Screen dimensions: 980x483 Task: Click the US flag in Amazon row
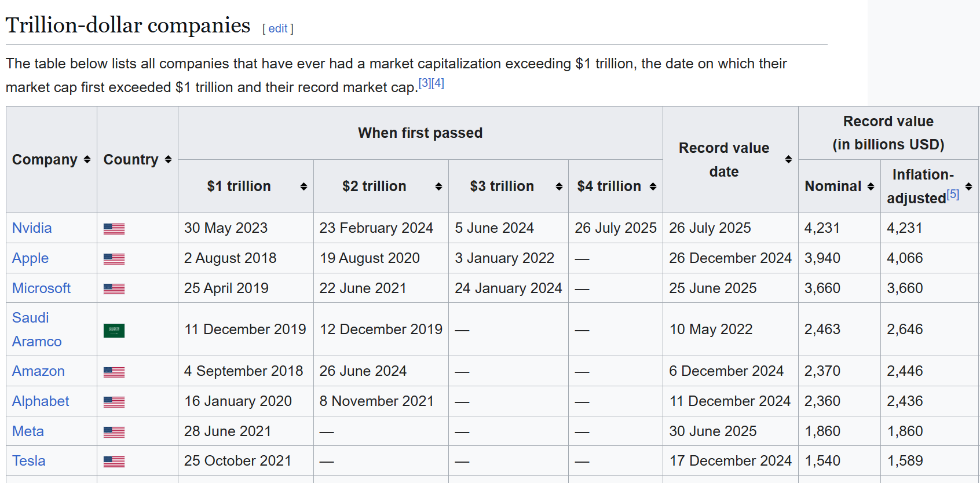pyautogui.click(x=114, y=372)
